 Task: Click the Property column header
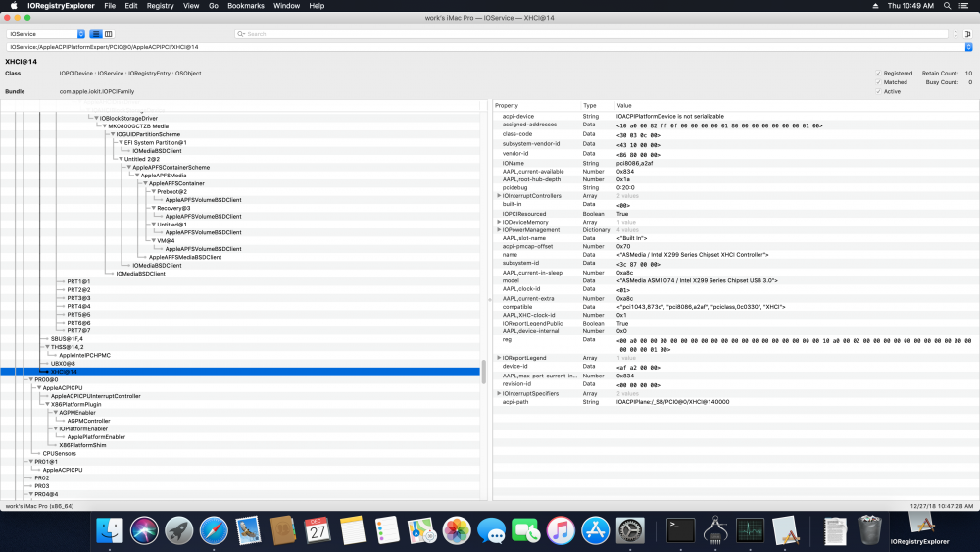507,106
